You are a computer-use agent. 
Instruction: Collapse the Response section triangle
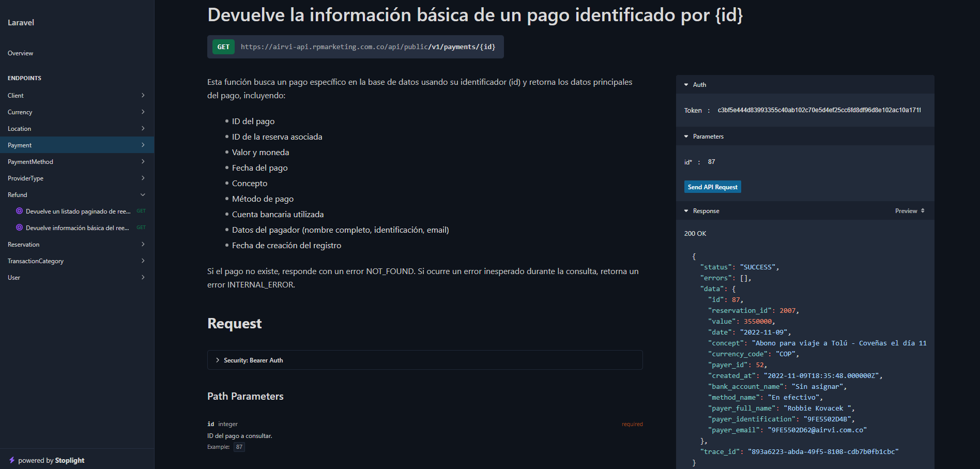click(x=686, y=211)
